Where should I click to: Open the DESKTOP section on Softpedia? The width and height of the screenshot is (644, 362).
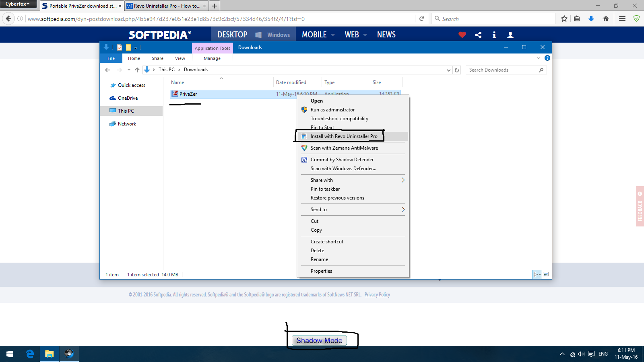232,35
